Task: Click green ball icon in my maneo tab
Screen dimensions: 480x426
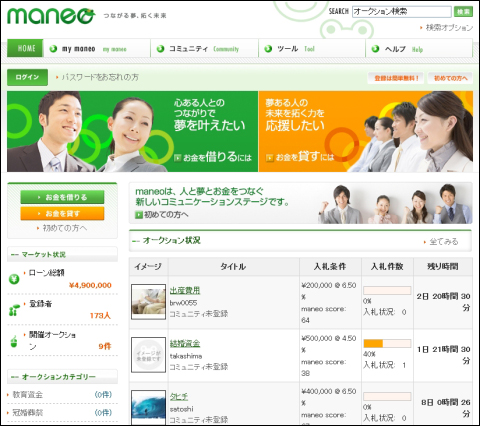Action: [x=53, y=49]
